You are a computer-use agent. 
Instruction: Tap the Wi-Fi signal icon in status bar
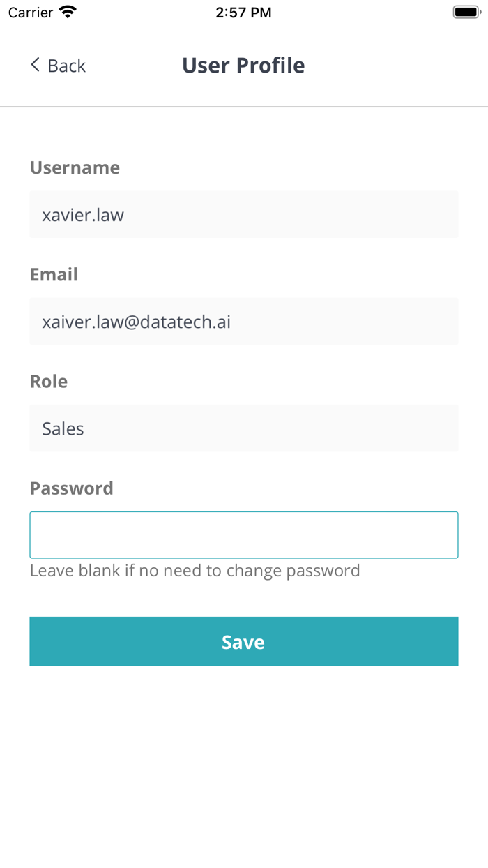(x=68, y=12)
